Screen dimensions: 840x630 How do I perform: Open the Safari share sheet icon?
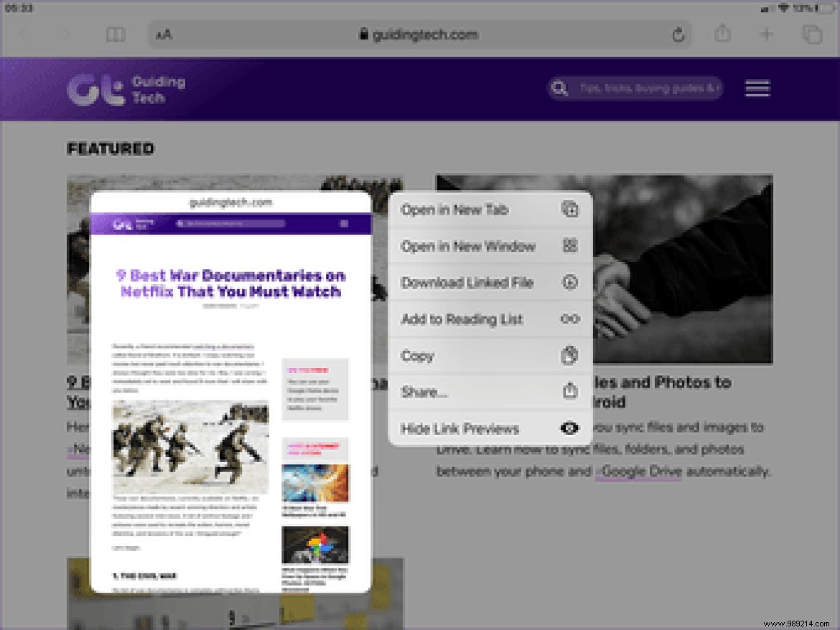[723, 34]
